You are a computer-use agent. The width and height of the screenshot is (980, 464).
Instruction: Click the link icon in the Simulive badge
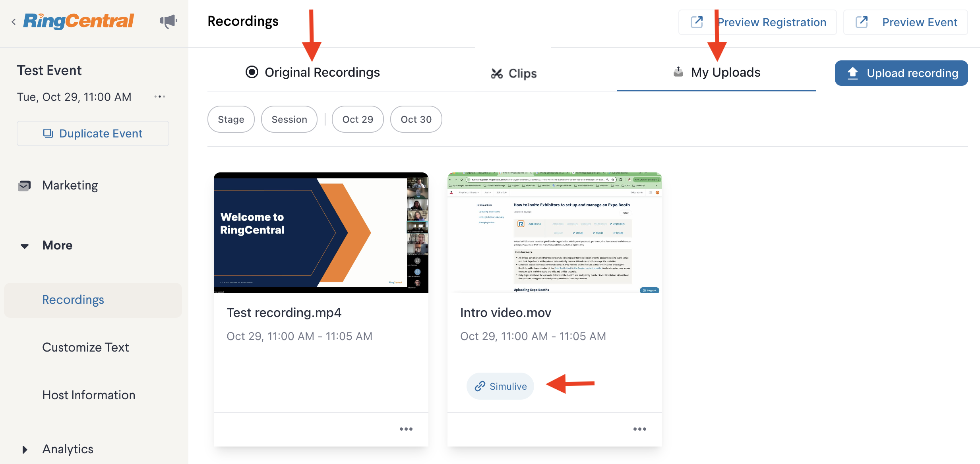pyautogui.click(x=480, y=386)
